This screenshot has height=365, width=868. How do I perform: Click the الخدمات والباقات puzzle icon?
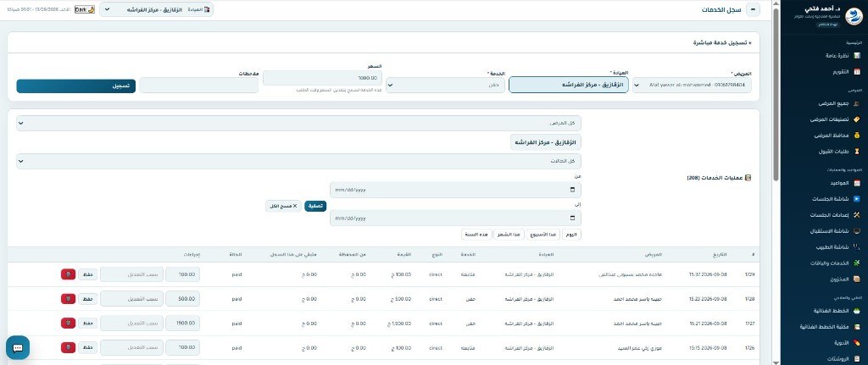pos(857,263)
